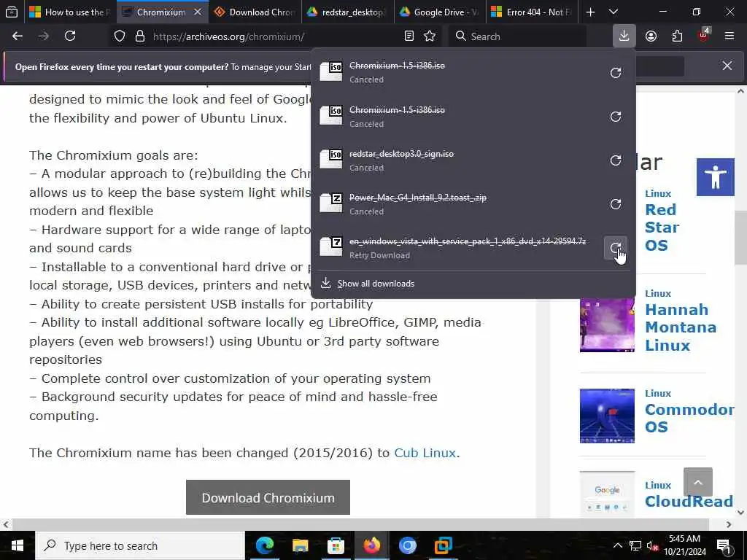
Task: Open the tracking protection shield icon
Action: click(x=120, y=36)
